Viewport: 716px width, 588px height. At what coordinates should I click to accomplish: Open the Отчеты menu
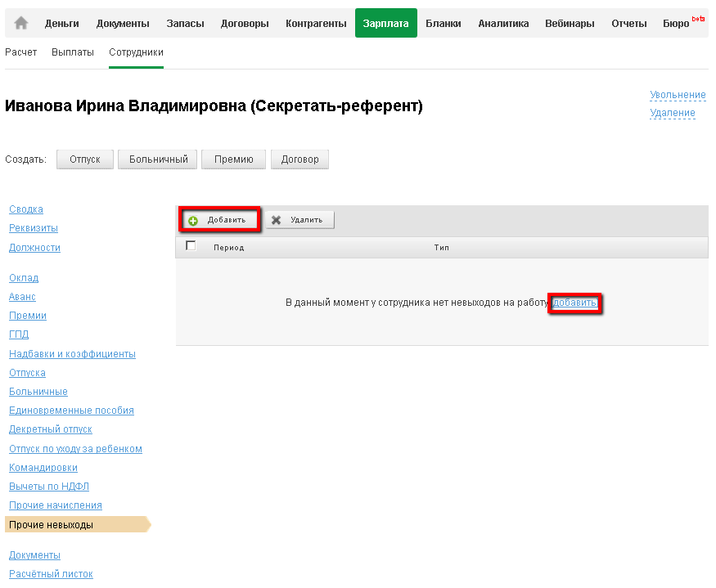628,23
